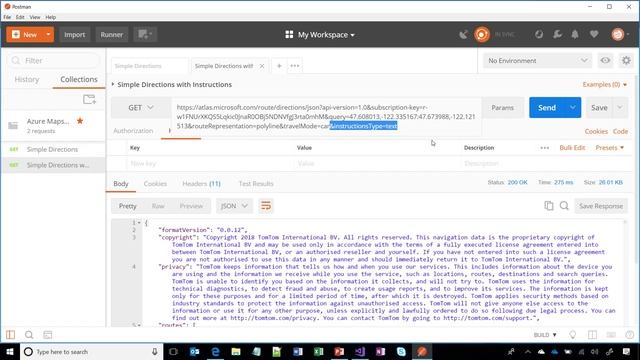Toggle sidebar icon in bottom bar

click(11, 335)
